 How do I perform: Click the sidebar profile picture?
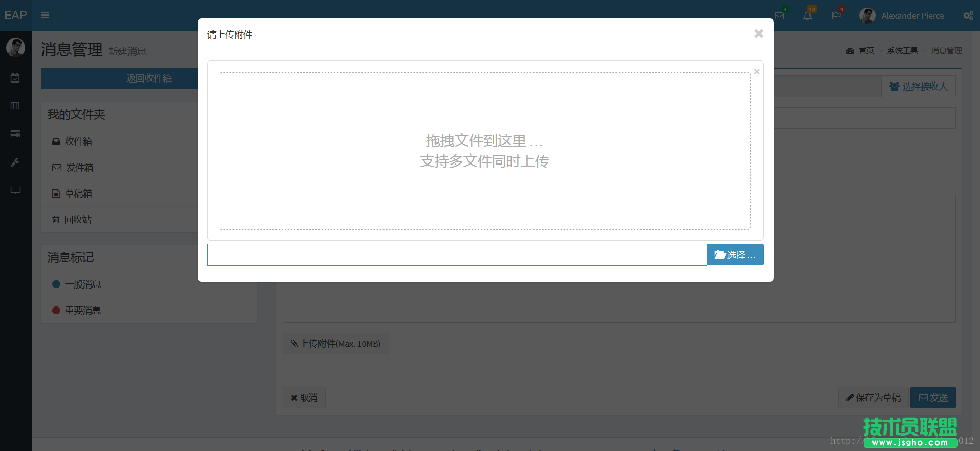click(x=15, y=48)
